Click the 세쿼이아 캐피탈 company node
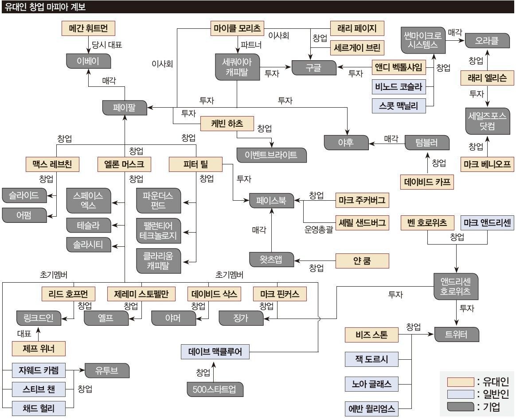The height and width of the screenshot is (420, 516). (237, 67)
